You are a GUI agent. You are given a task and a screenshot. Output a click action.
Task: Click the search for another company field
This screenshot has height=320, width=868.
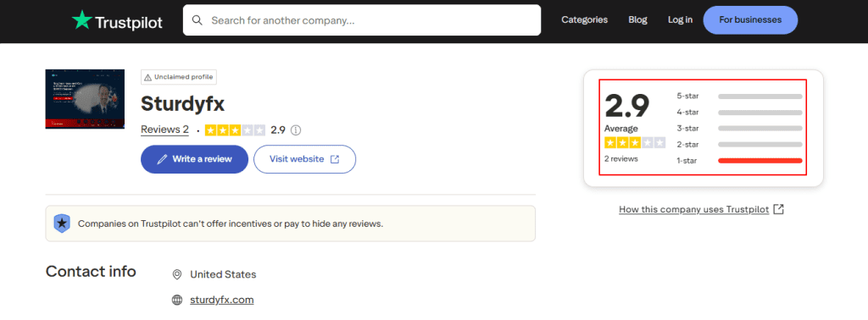click(x=362, y=20)
